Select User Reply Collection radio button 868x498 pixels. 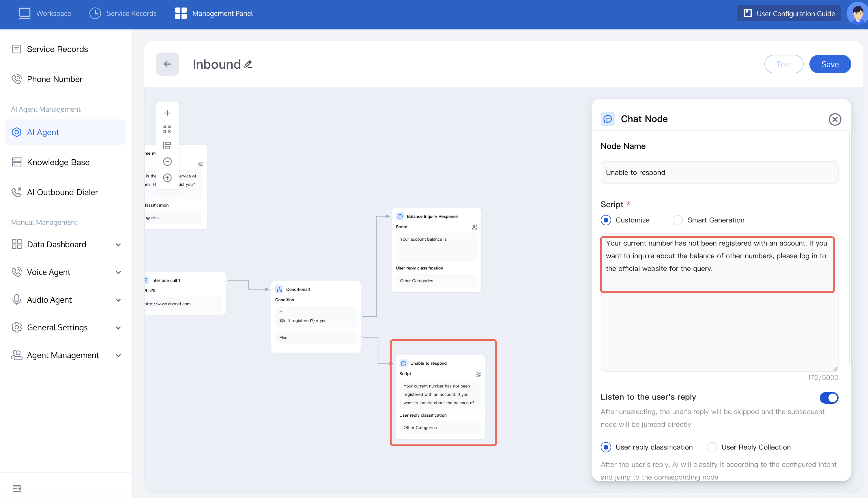pos(712,447)
